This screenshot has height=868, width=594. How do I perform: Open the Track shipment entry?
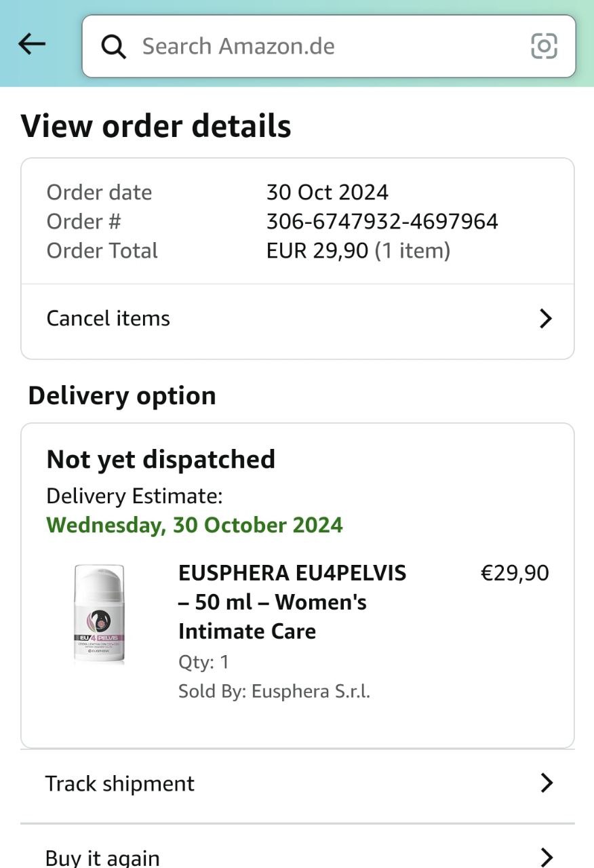pyautogui.click(x=120, y=784)
